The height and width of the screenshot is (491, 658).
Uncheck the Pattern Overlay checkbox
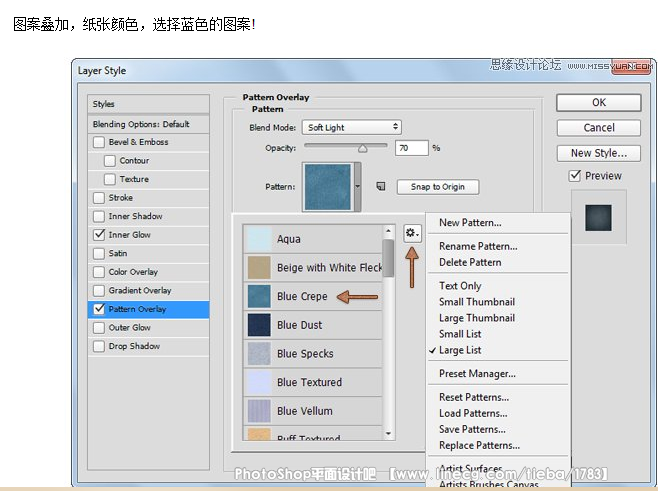(99, 309)
